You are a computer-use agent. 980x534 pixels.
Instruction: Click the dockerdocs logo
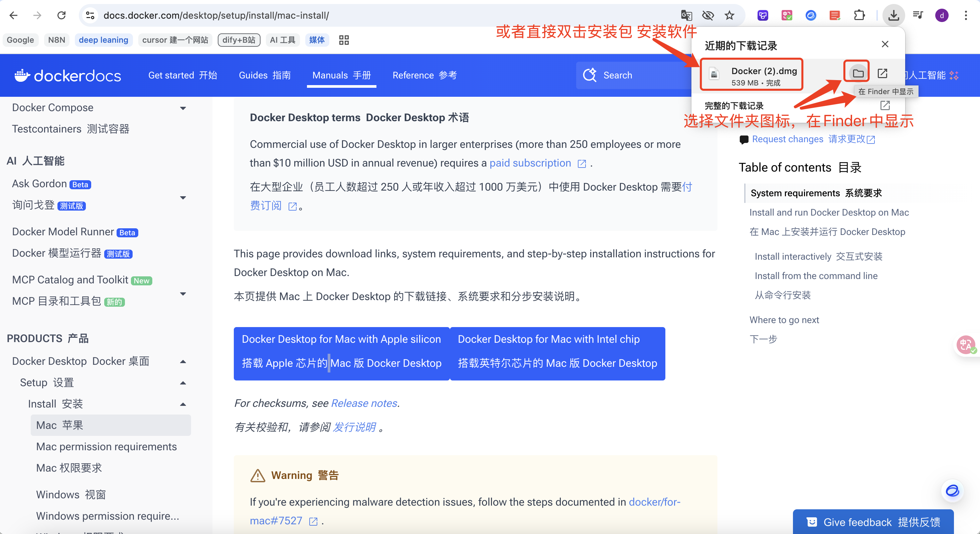point(68,75)
